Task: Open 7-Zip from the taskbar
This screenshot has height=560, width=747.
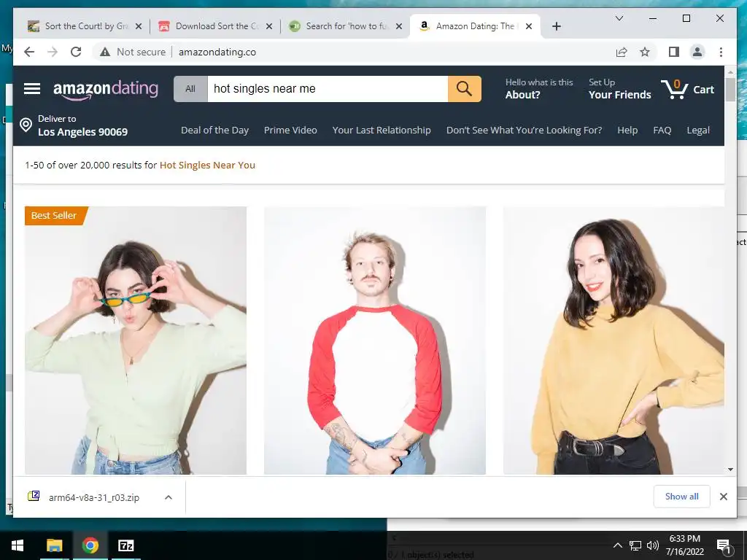Action: pyautogui.click(x=125, y=545)
